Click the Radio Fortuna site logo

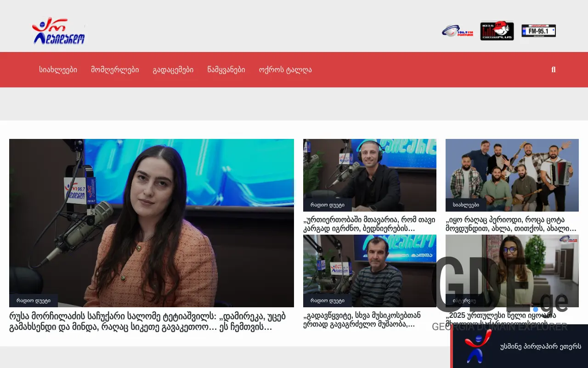pyautogui.click(x=58, y=31)
